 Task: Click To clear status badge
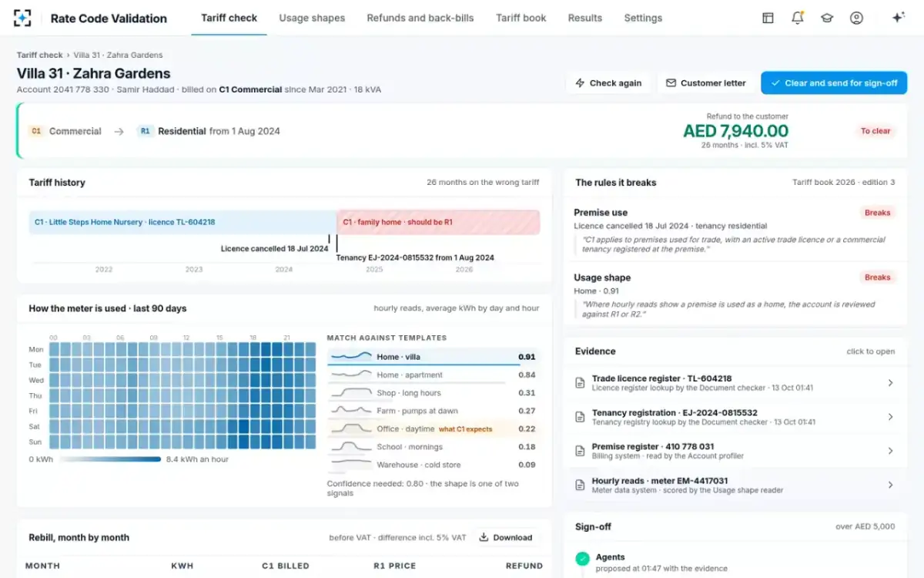(x=875, y=131)
